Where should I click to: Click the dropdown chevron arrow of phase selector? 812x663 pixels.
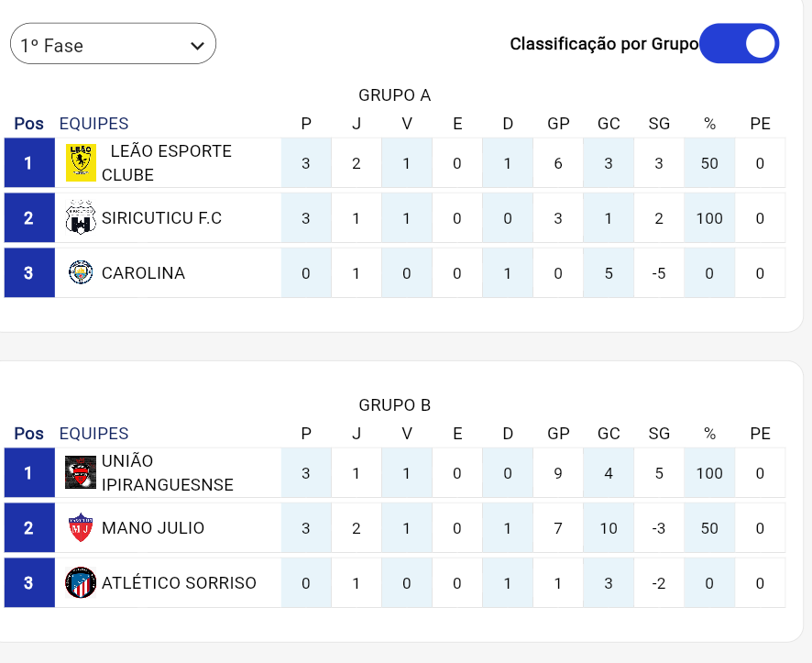click(x=197, y=45)
